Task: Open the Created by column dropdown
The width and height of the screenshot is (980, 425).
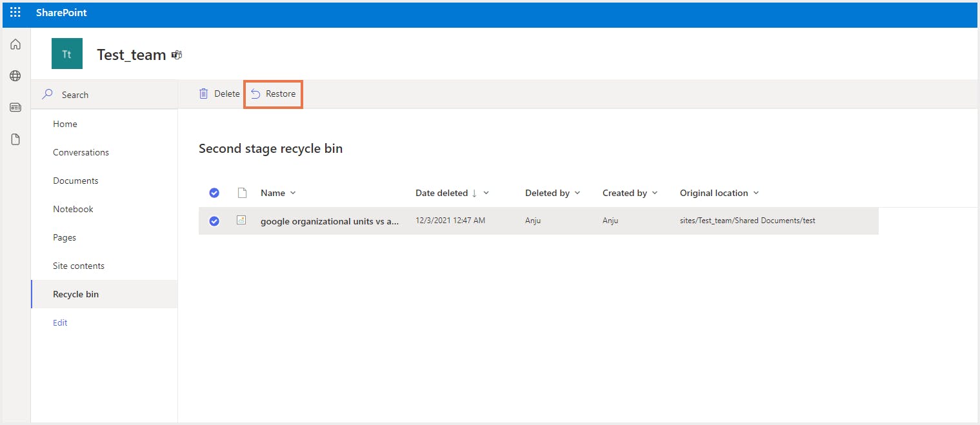Action: click(x=655, y=193)
